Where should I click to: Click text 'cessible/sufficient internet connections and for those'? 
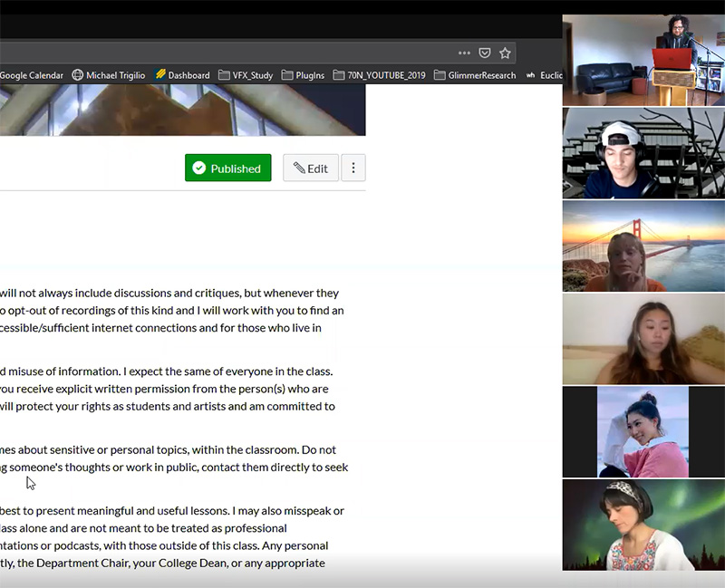point(131,328)
